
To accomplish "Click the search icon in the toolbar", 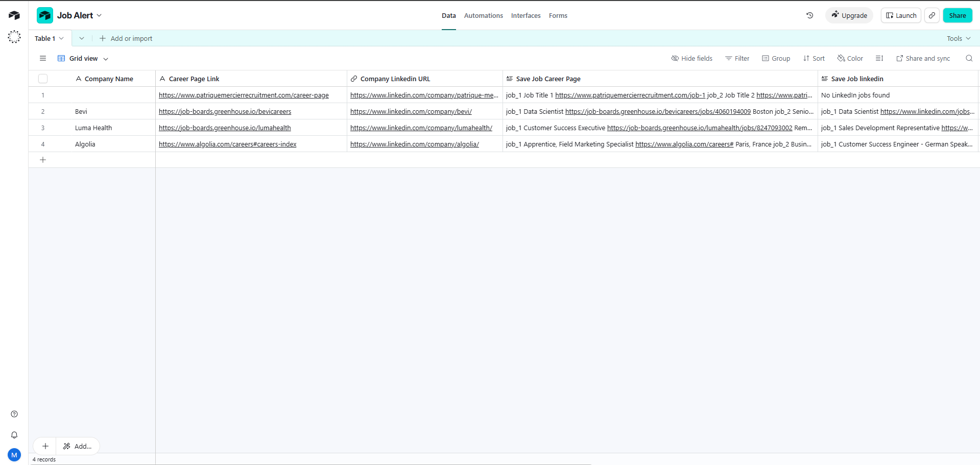I will coord(969,58).
